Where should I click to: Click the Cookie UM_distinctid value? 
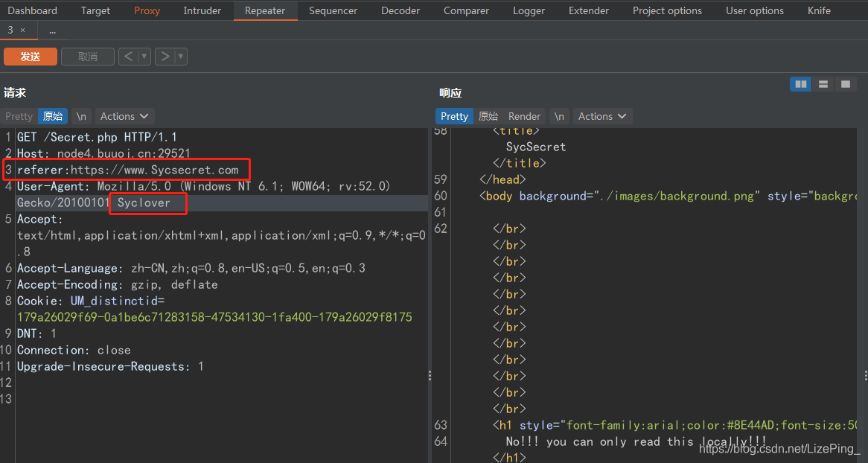tap(214, 317)
